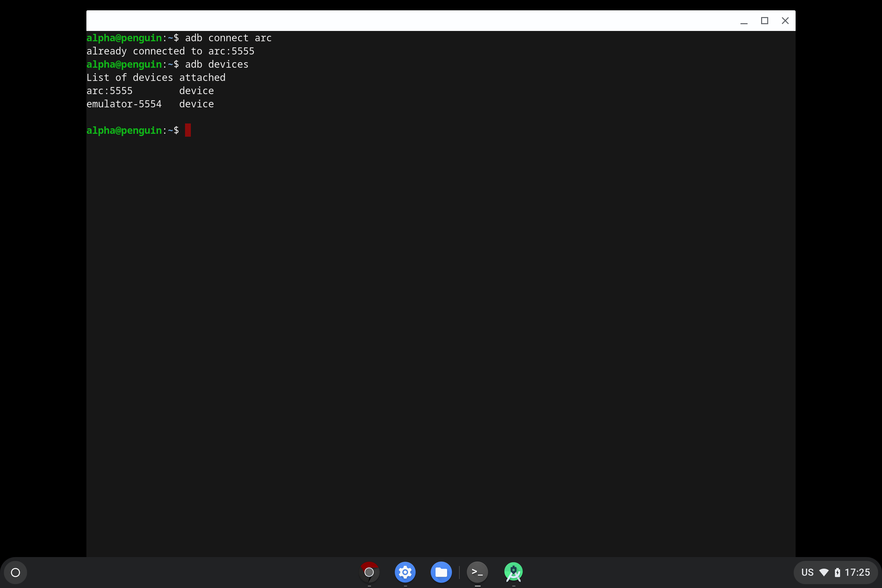Click 'already connected to arc:5555' output

tap(170, 51)
